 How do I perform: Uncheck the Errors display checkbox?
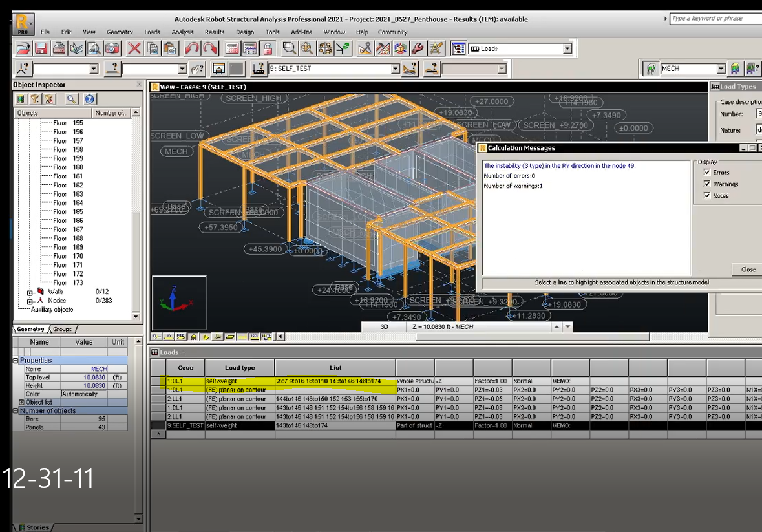[707, 172]
